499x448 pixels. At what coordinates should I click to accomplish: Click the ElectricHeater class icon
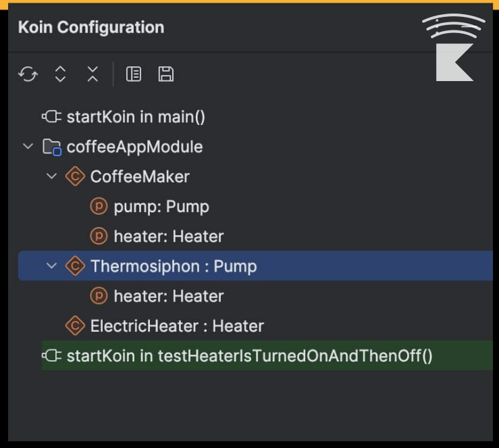tap(75, 326)
